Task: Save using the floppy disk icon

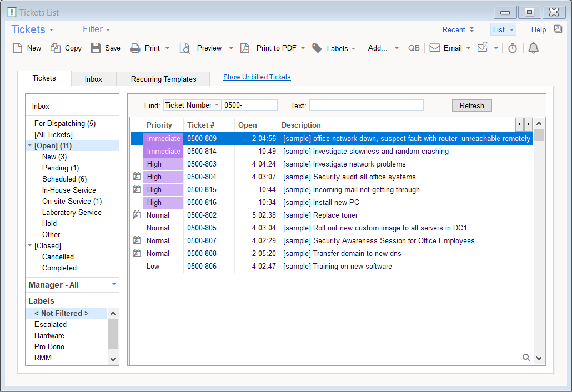Action: (96, 48)
